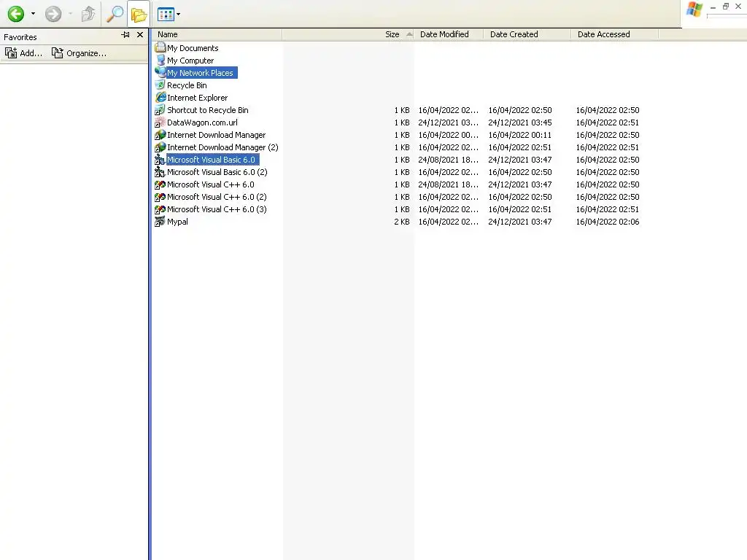
Task: Click the 2 KB size of Mypal
Action: coord(402,222)
